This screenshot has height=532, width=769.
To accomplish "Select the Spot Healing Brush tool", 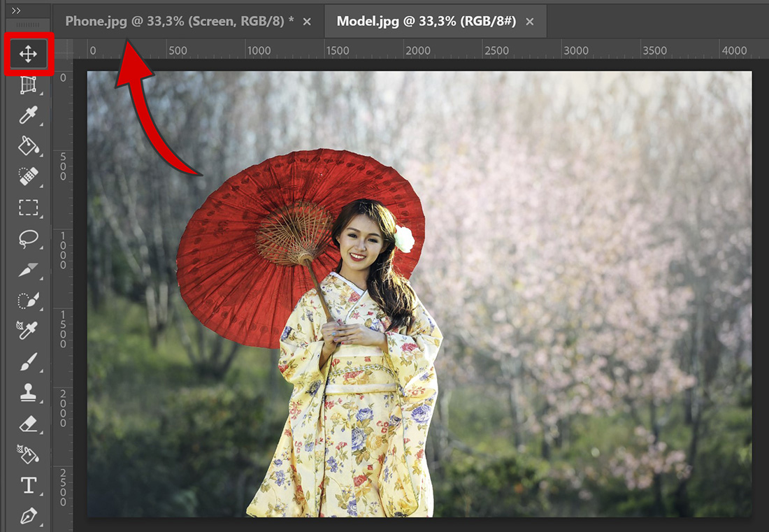I will click(x=28, y=175).
